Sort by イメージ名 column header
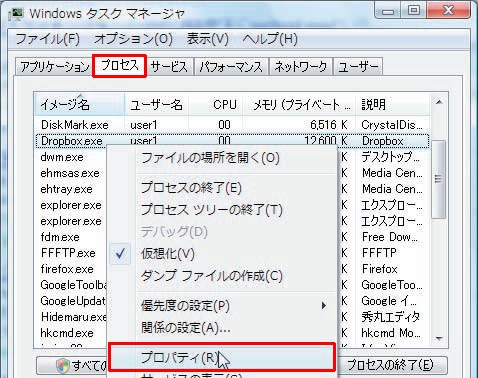The image size is (478, 378). coord(79,105)
